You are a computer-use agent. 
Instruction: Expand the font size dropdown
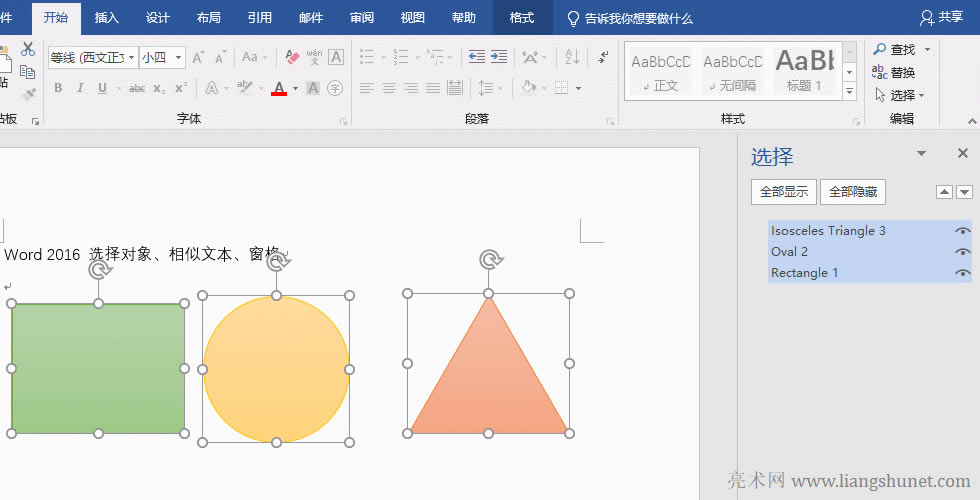click(x=179, y=58)
